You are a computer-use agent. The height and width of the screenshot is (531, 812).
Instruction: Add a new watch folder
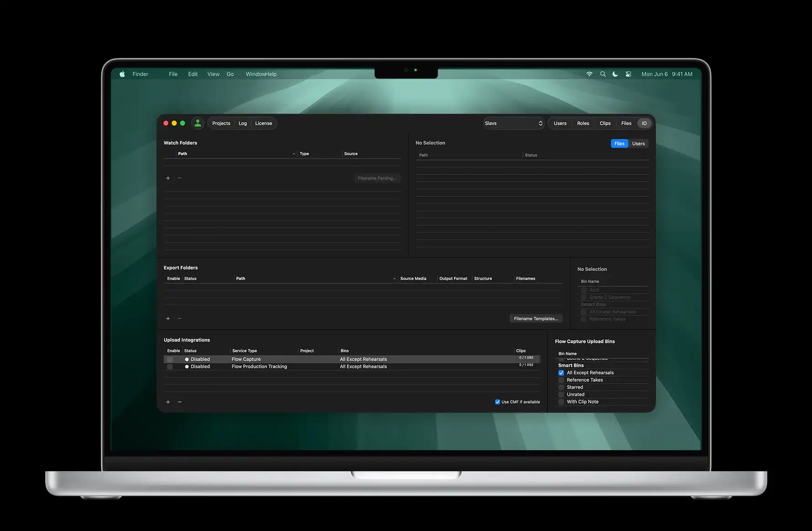click(168, 178)
